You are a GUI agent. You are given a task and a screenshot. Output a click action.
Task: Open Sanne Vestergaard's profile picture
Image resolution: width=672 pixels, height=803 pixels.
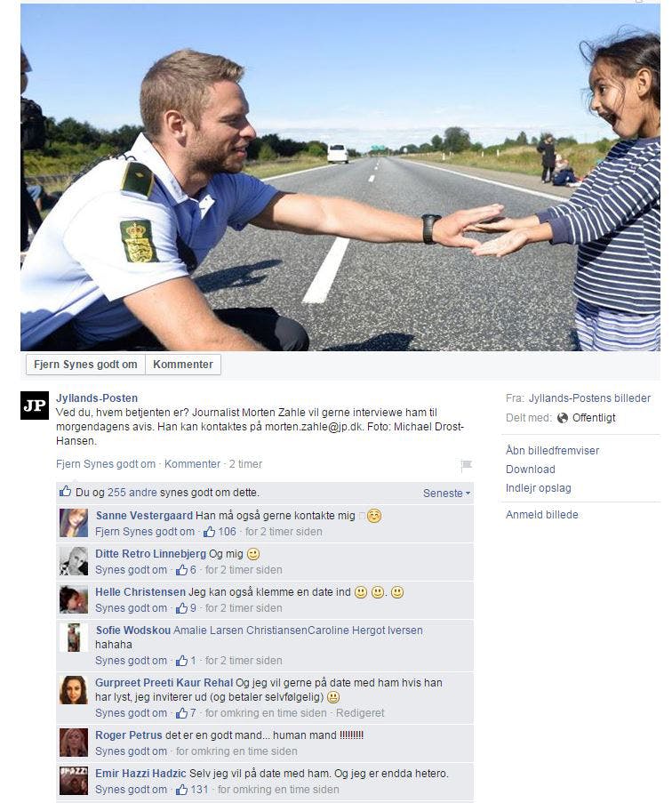tap(74, 523)
